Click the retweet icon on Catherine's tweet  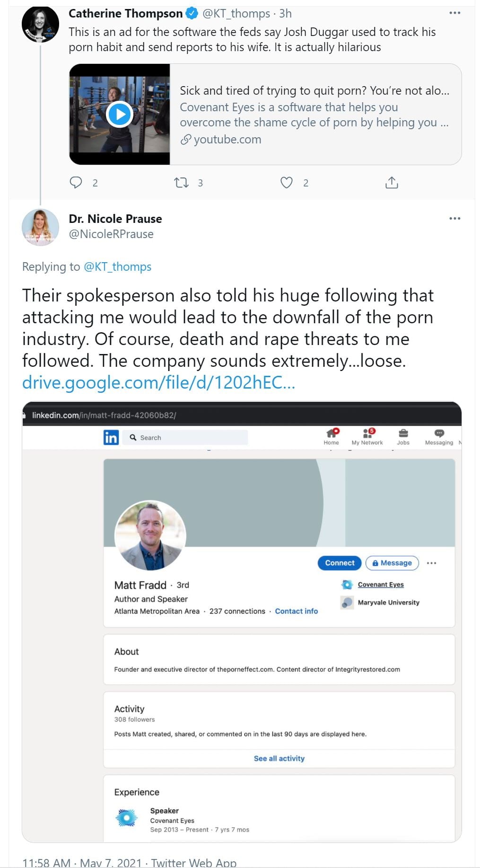(x=182, y=183)
